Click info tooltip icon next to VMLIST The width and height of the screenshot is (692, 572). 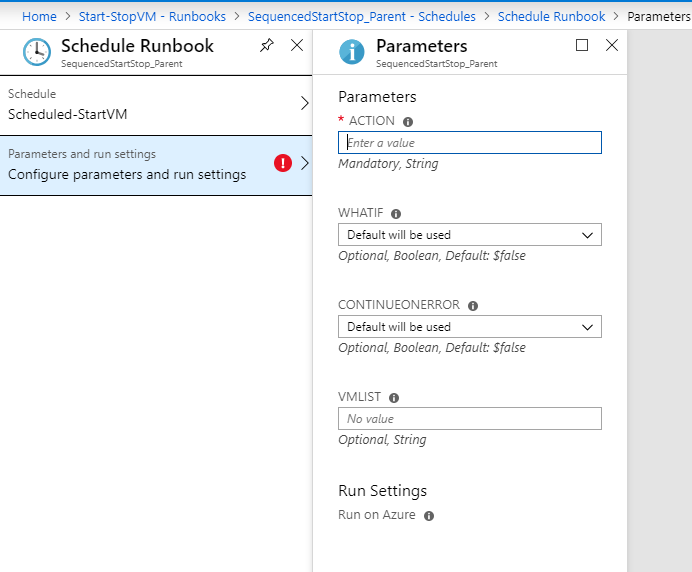[394, 398]
